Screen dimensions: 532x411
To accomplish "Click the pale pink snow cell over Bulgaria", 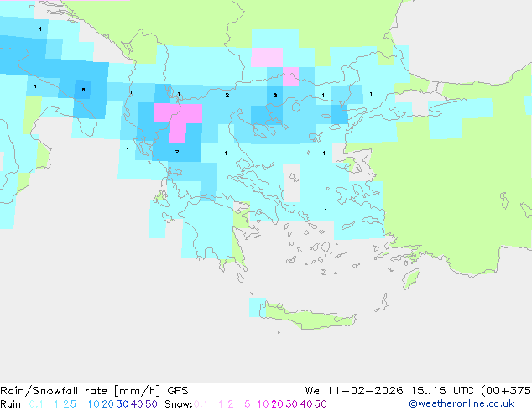I will pyautogui.click(x=267, y=57).
